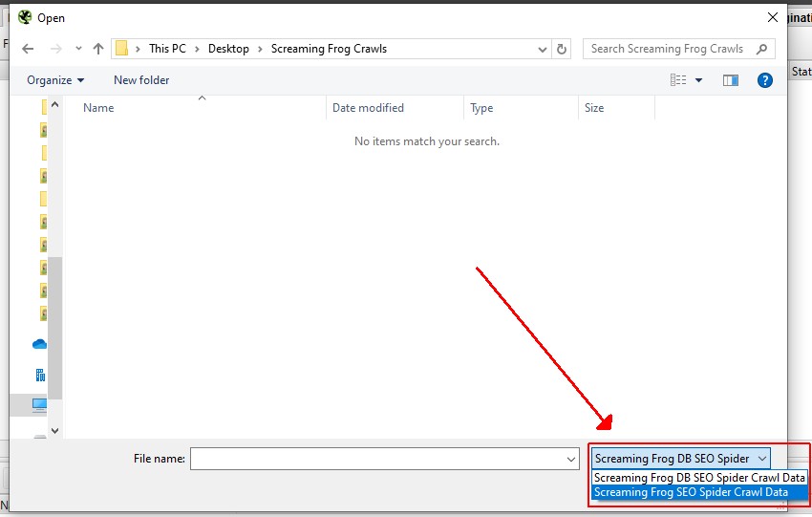812x517 pixels.
Task: Close the Open dialog
Action: [x=773, y=17]
